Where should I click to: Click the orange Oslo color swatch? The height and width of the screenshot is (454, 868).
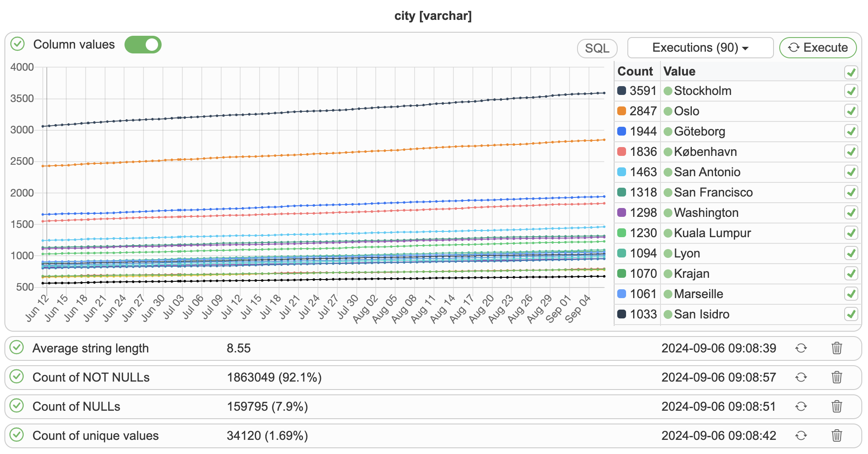(622, 111)
